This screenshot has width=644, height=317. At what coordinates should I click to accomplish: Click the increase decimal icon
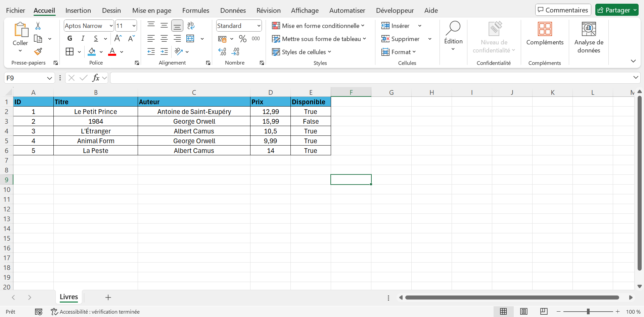click(222, 52)
